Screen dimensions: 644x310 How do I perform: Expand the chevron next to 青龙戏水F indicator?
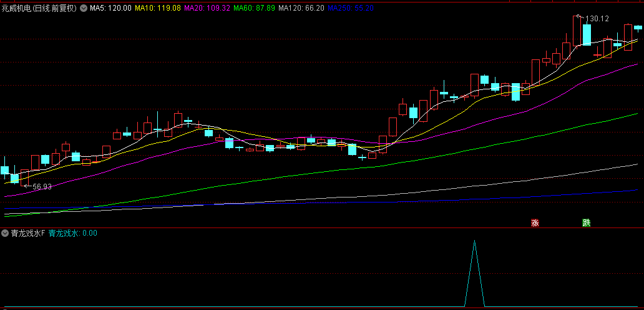point(5,234)
